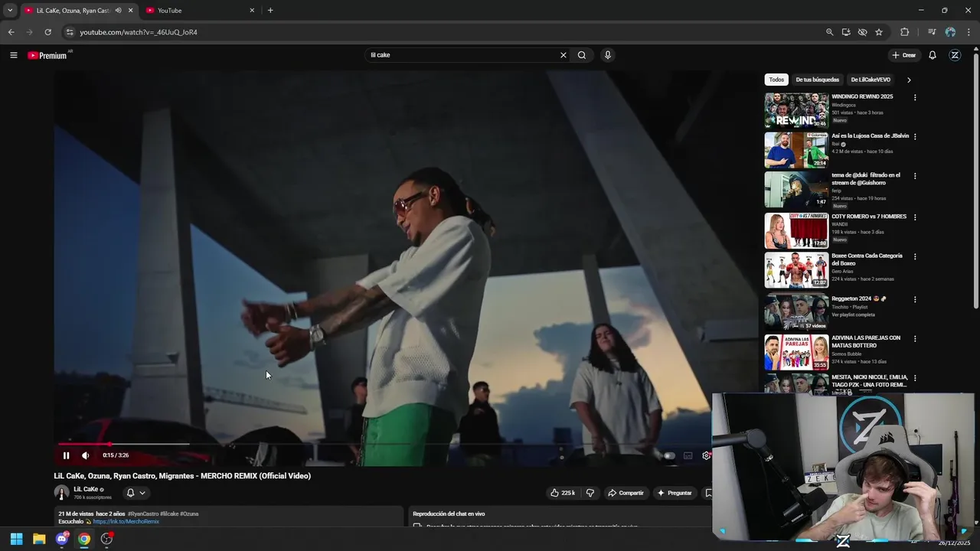980x551 pixels.
Task: Go back in browser history
Action: pyautogui.click(x=11, y=32)
